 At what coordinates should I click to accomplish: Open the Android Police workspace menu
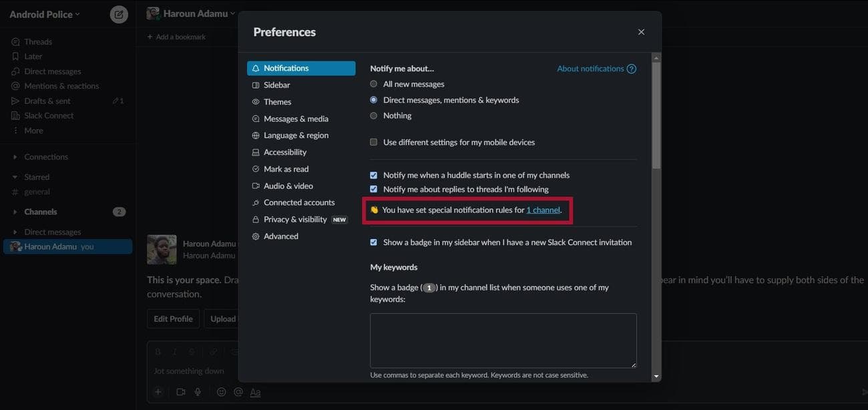tap(44, 13)
